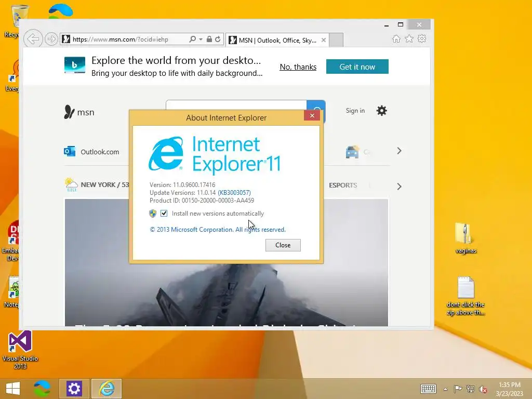Viewport: 532px width, 399px height.
Task: Open IE tools gear icon
Action: pyautogui.click(x=422, y=38)
